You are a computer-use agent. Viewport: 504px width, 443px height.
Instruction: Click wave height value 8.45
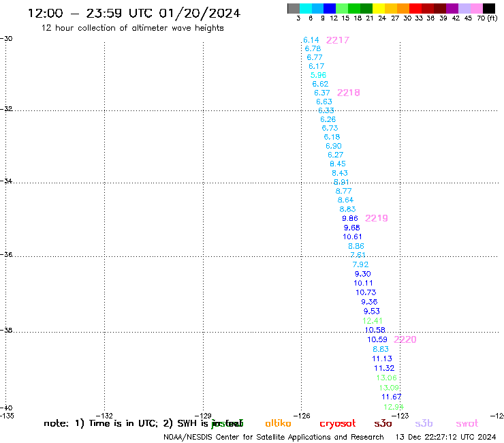tap(338, 164)
